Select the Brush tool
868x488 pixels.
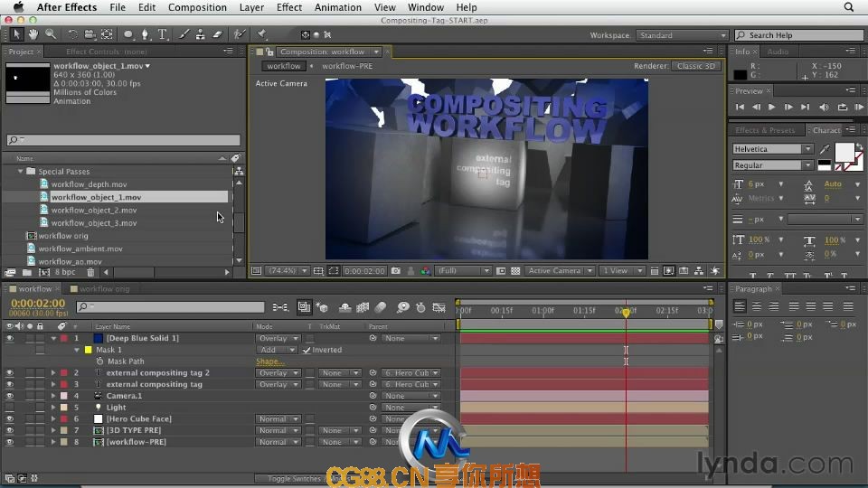pyautogui.click(x=184, y=34)
